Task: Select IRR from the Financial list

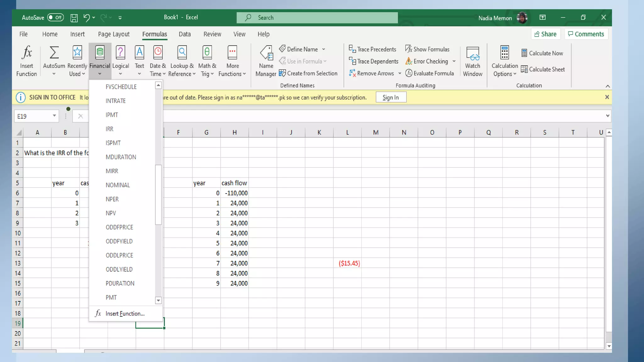Action: coord(109,129)
